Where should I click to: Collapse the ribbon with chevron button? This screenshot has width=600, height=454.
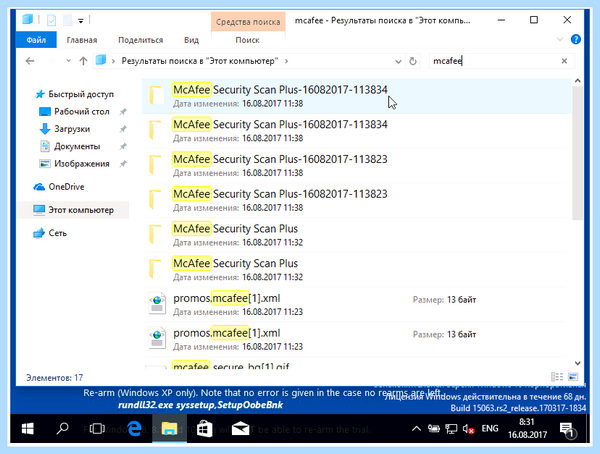(560, 39)
